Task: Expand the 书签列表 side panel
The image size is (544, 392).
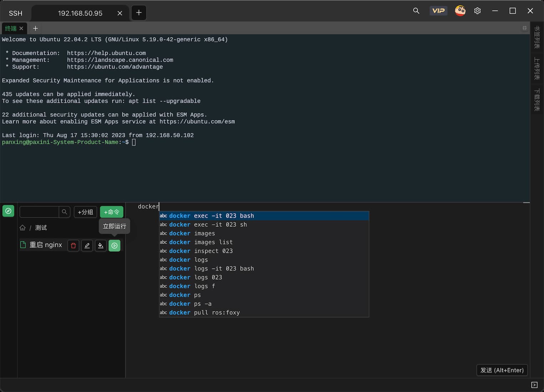Action: [537, 37]
